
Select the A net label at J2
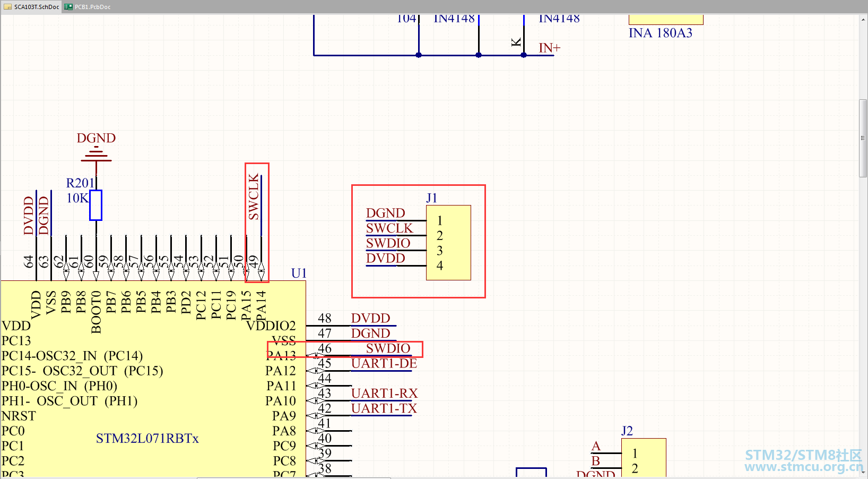pos(596,446)
